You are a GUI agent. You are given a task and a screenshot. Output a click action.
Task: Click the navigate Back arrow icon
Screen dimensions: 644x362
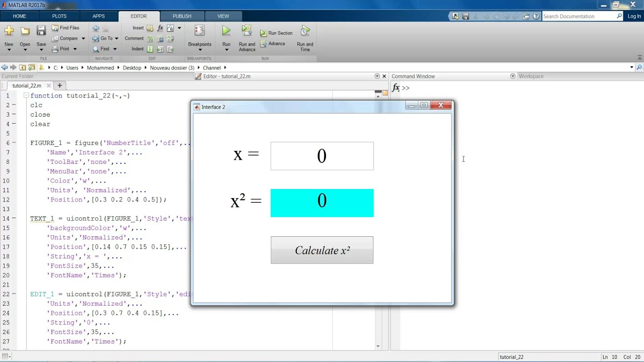96,28
